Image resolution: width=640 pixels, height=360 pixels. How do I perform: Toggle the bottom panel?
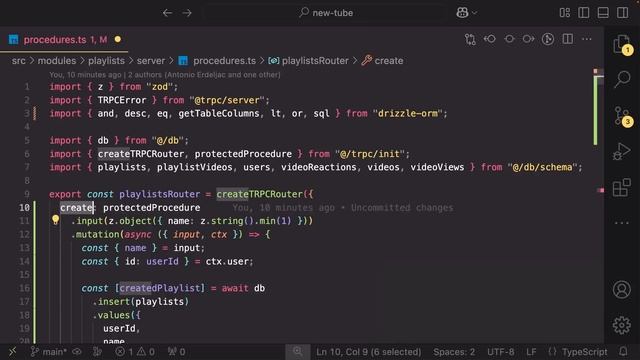(603, 13)
